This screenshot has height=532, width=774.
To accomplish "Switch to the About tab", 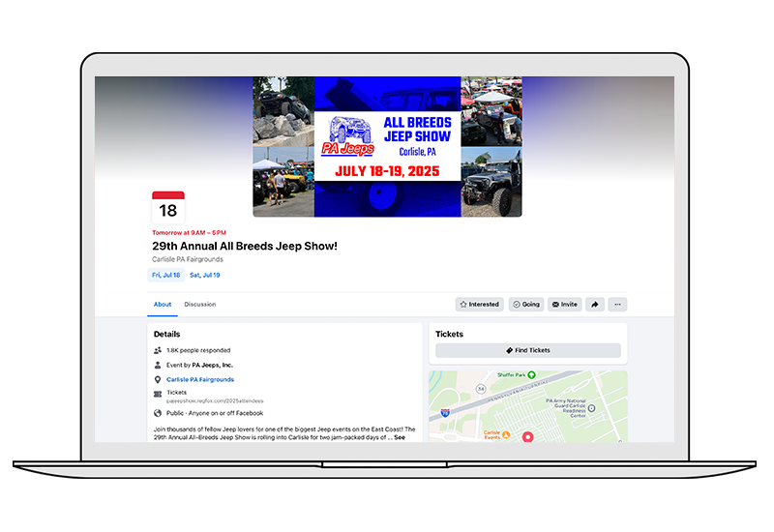I will click(x=163, y=305).
